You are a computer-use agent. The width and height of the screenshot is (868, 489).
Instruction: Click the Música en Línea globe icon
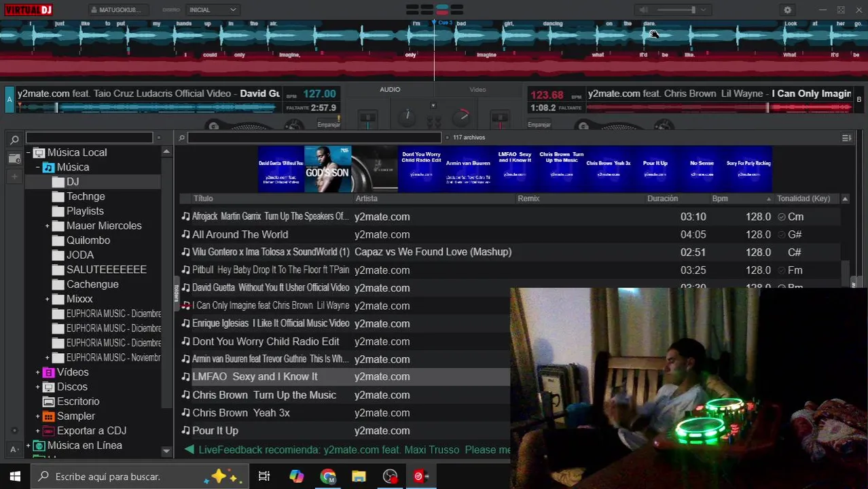click(x=39, y=446)
